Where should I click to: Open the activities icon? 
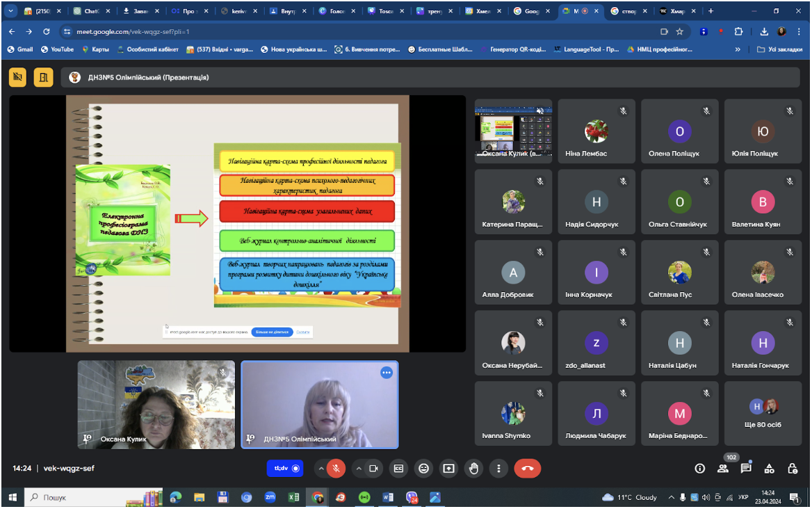click(x=769, y=469)
